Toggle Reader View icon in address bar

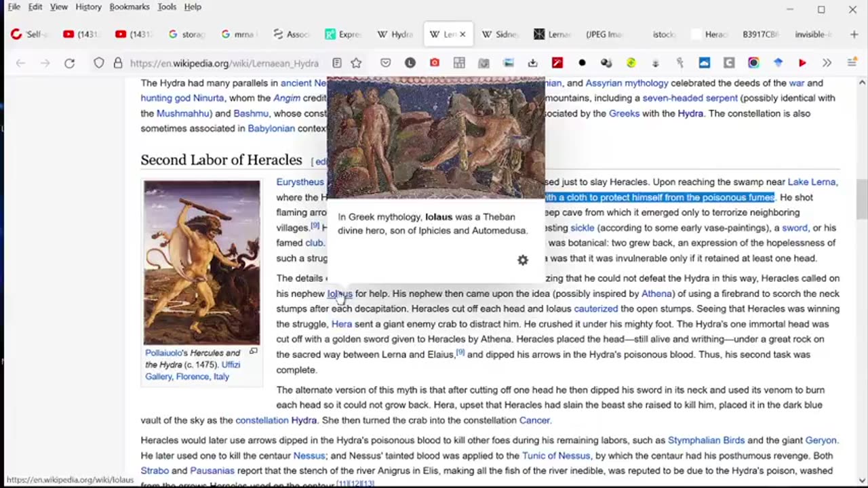(337, 63)
